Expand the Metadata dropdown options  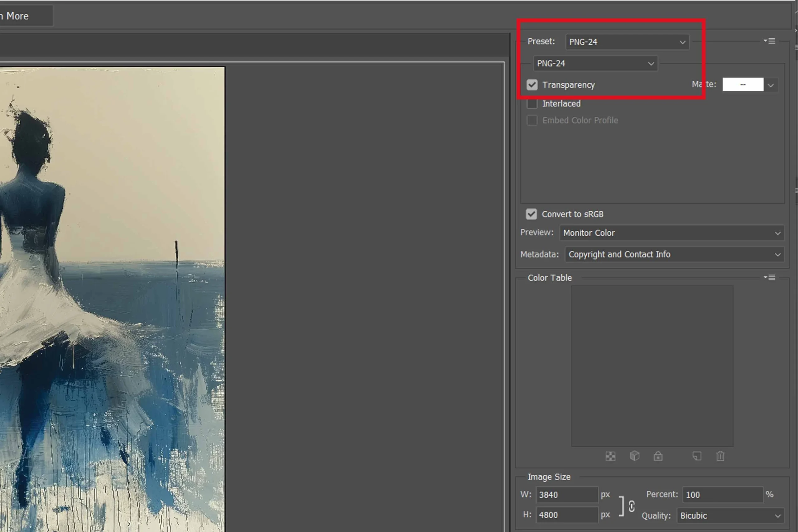[777, 254]
